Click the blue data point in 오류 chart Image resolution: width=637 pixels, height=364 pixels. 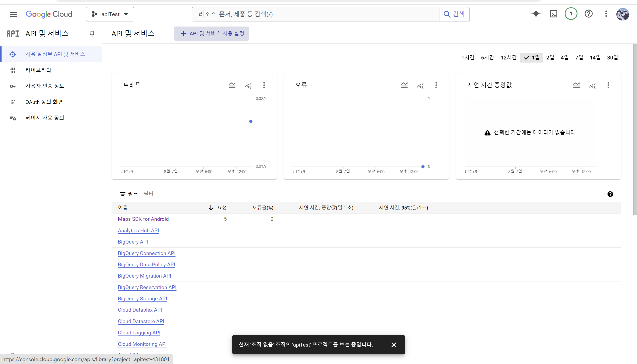(x=423, y=167)
